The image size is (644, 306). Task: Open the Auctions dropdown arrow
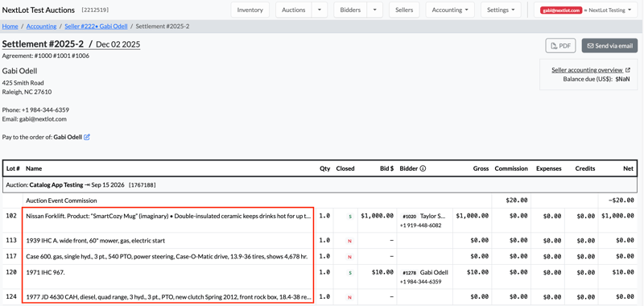point(320,10)
